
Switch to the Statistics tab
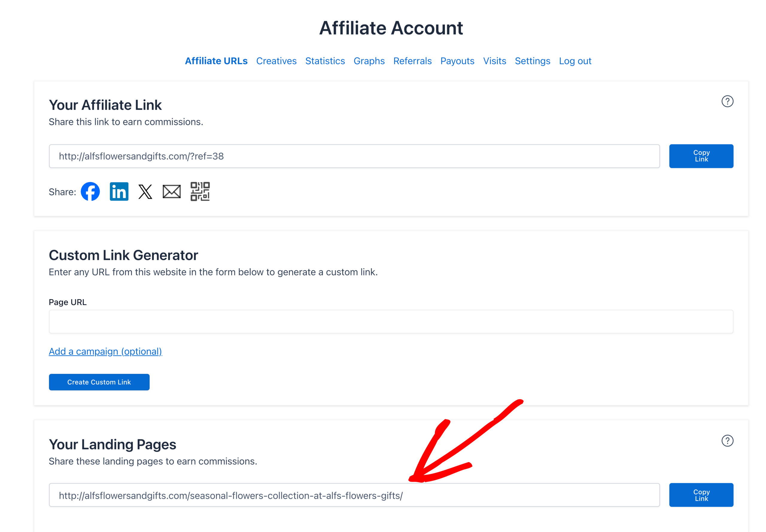click(x=325, y=61)
